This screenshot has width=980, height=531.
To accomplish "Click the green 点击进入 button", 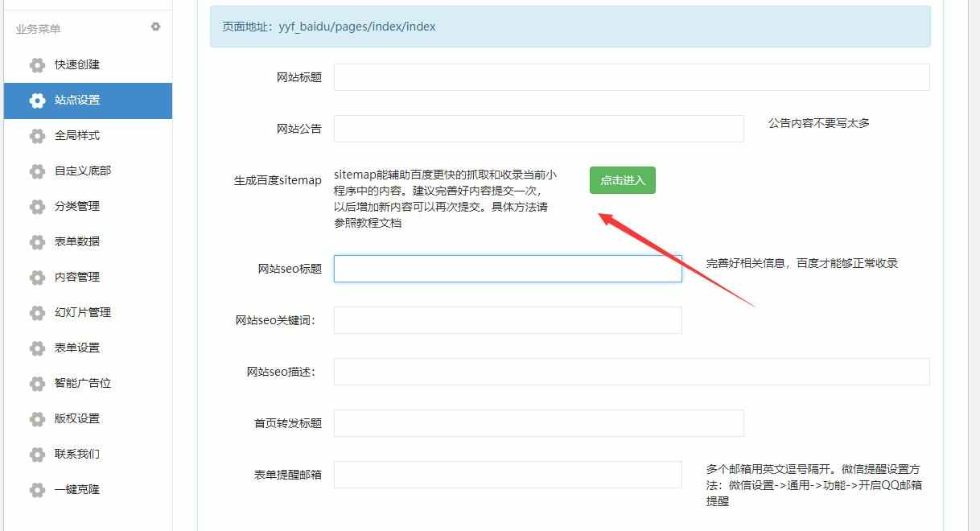I will [x=622, y=180].
